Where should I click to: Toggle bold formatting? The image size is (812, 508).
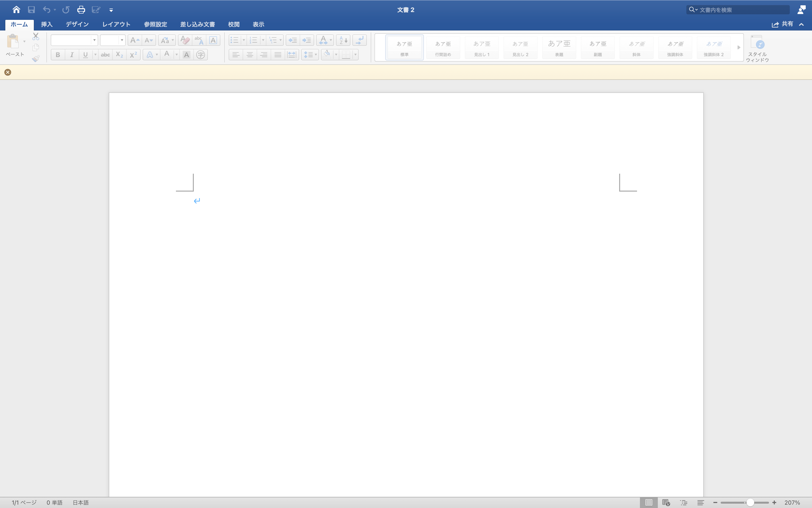tap(58, 55)
